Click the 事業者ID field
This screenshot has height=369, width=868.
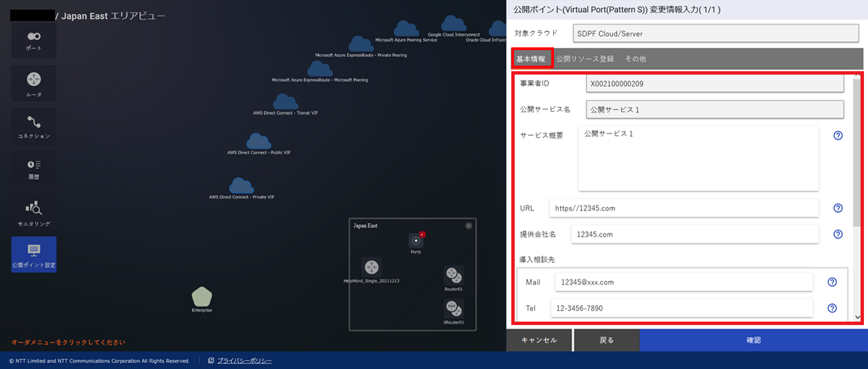coord(715,83)
